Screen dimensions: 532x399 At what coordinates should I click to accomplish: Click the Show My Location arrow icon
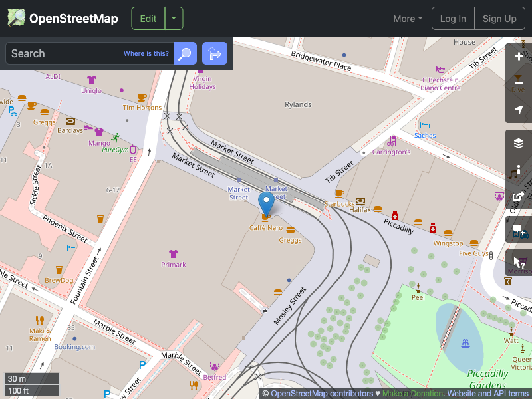519,110
